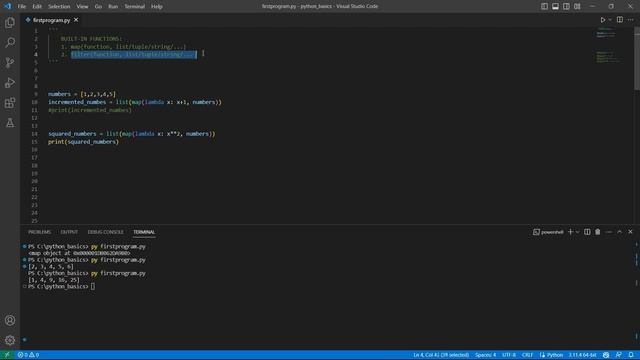640x360 pixels.
Task: Change encoding via UTF-8 entry
Action: (509, 355)
